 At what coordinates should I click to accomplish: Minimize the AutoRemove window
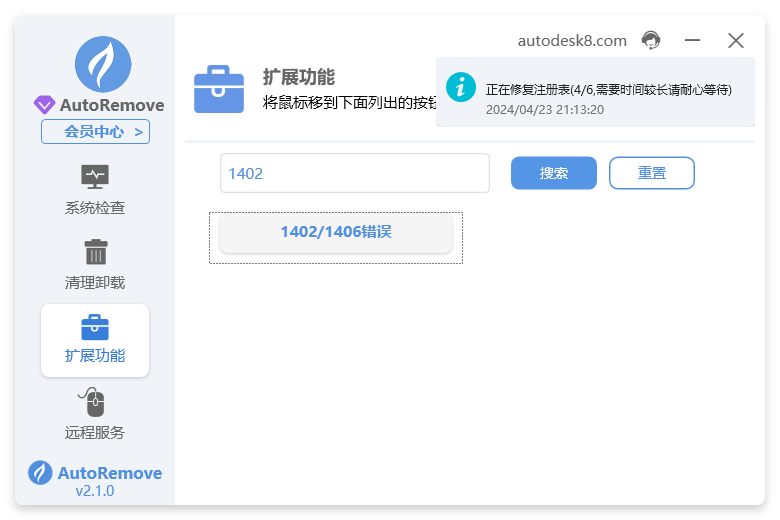[x=692, y=41]
